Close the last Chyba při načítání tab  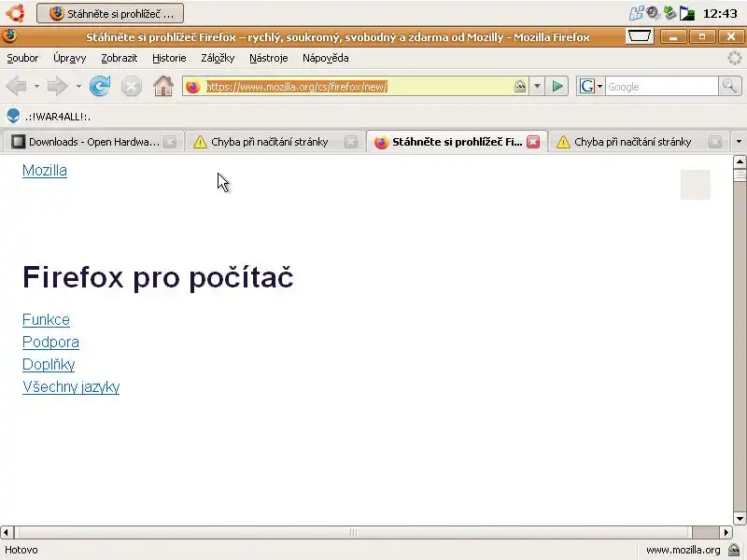click(714, 142)
